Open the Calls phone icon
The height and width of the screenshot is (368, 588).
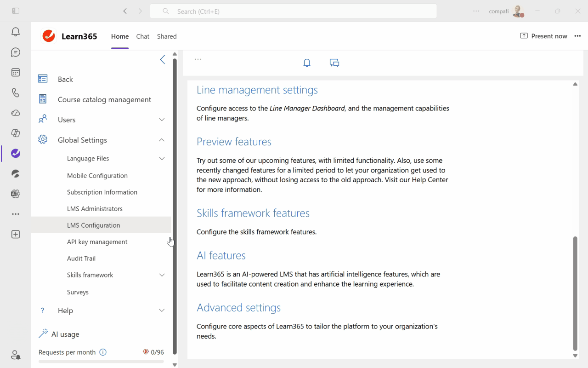point(16,93)
